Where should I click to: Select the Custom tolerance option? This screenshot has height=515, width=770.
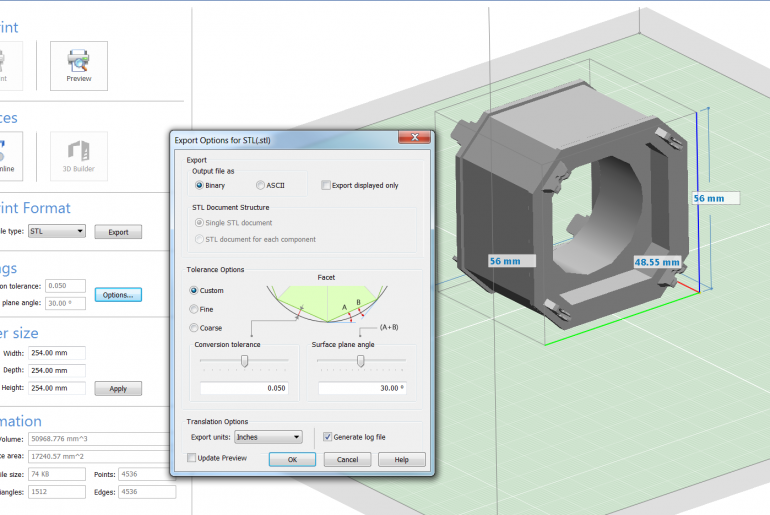tap(194, 291)
